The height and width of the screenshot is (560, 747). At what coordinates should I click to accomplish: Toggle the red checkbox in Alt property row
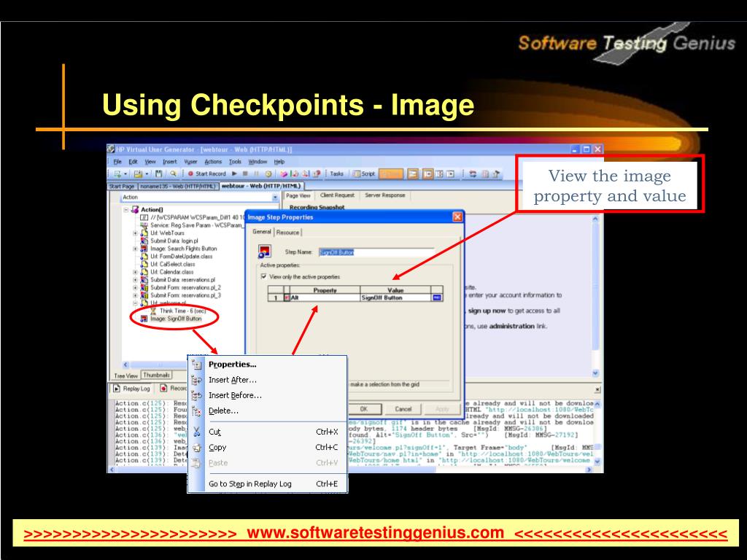pos(287,297)
